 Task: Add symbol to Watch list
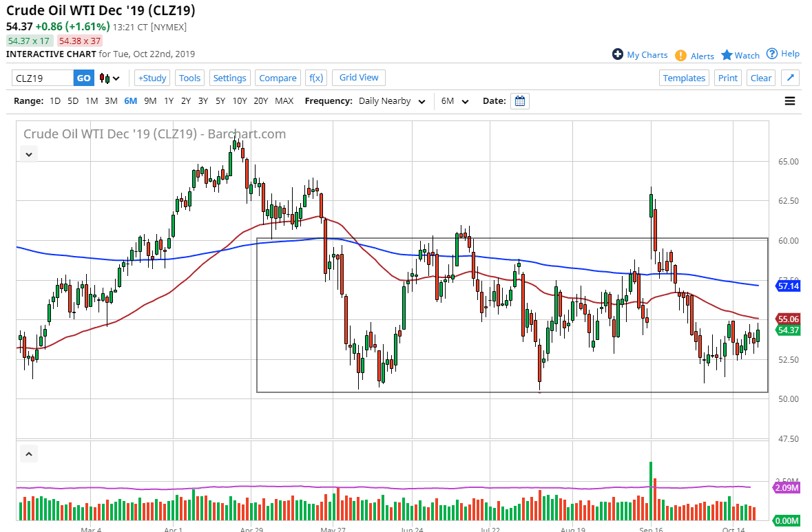pyautogui.click(x=740, y=55)
